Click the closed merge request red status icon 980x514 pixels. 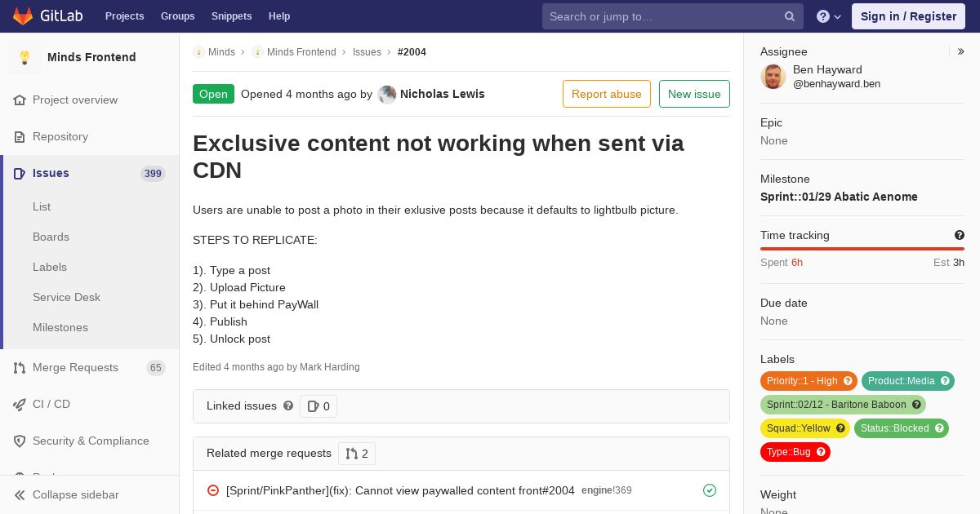click(213, 490)
